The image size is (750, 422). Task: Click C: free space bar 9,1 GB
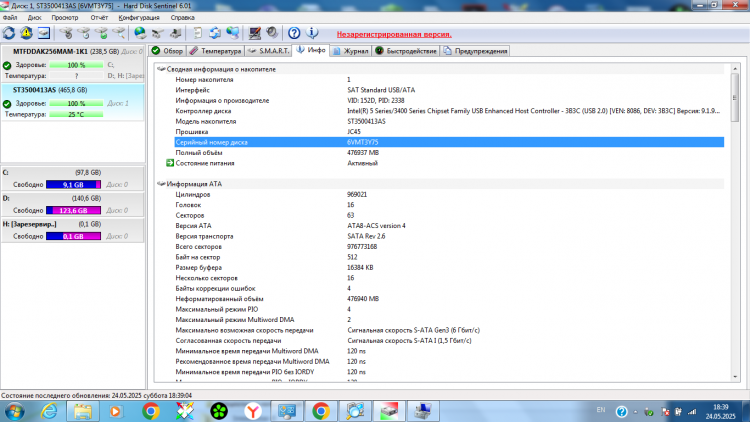(x=73, y=185)
